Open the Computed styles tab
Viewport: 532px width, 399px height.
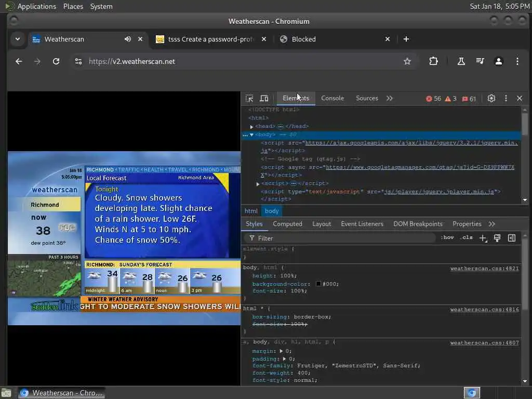tap(287, 224)
